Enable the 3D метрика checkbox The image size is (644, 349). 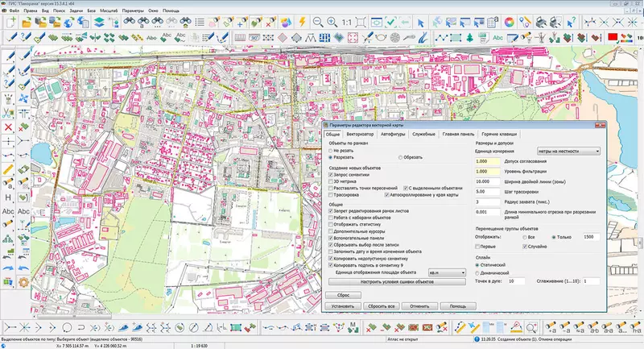click(x=330, y=181)
